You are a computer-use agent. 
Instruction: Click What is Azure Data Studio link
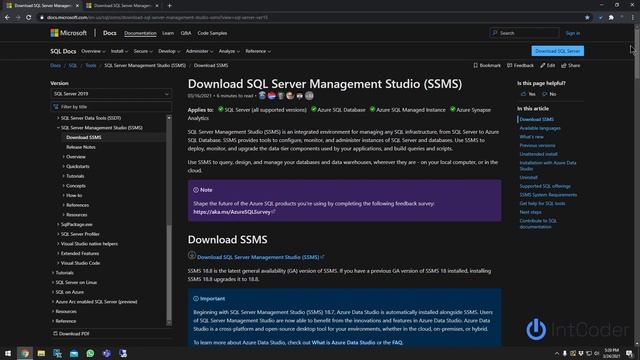(343, 342)
